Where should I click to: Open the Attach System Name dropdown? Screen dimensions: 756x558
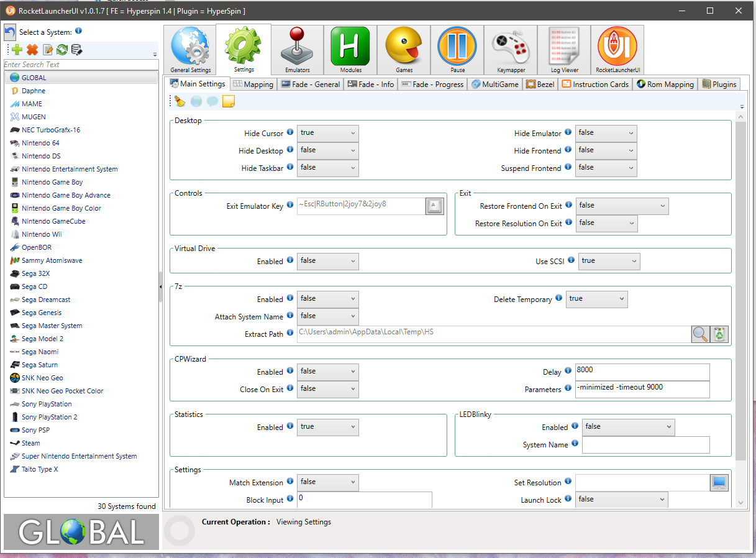[328, 316]
